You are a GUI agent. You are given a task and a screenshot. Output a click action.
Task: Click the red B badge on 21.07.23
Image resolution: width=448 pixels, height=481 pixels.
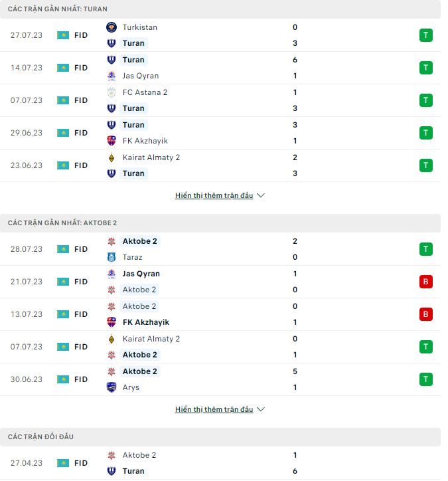(425, 282)
